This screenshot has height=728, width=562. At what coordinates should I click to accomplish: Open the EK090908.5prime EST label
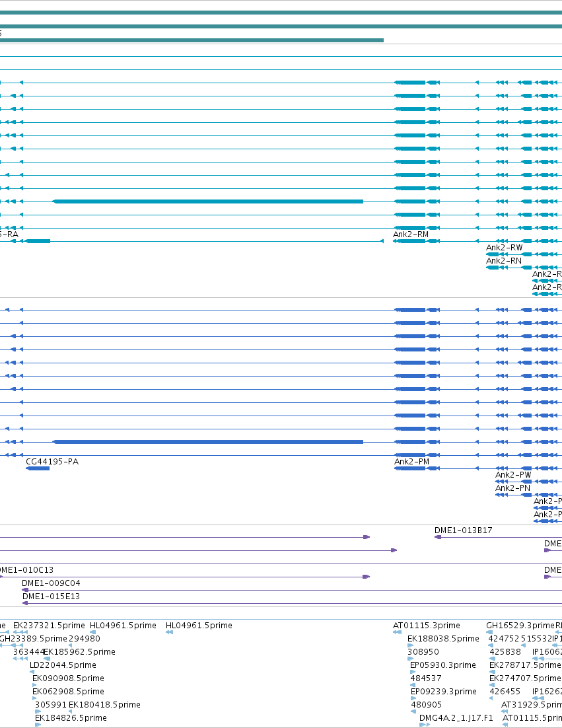(x=68, y=678)
